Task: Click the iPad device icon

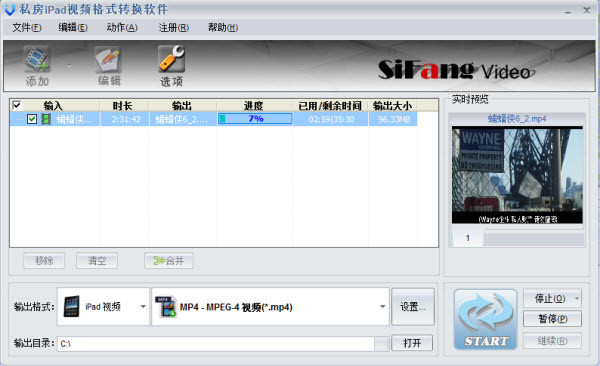Action: tap(72, 307)
